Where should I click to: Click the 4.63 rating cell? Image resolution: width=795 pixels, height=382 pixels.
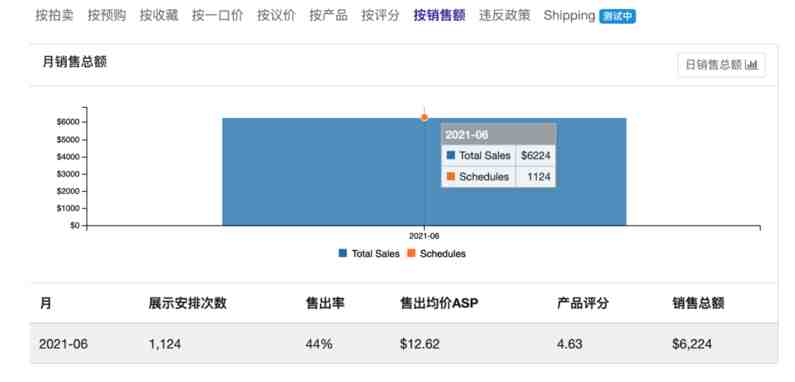[x=569, y=344]
